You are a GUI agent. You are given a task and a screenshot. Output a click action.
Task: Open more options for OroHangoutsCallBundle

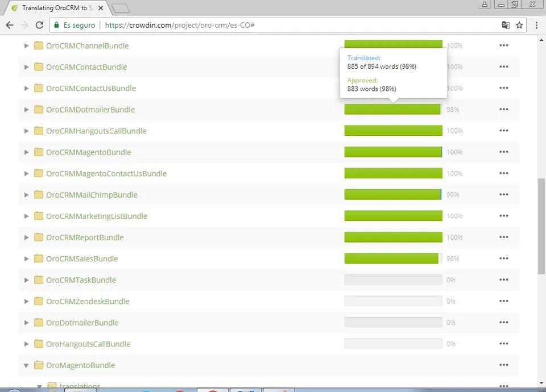tap(503, 344)
